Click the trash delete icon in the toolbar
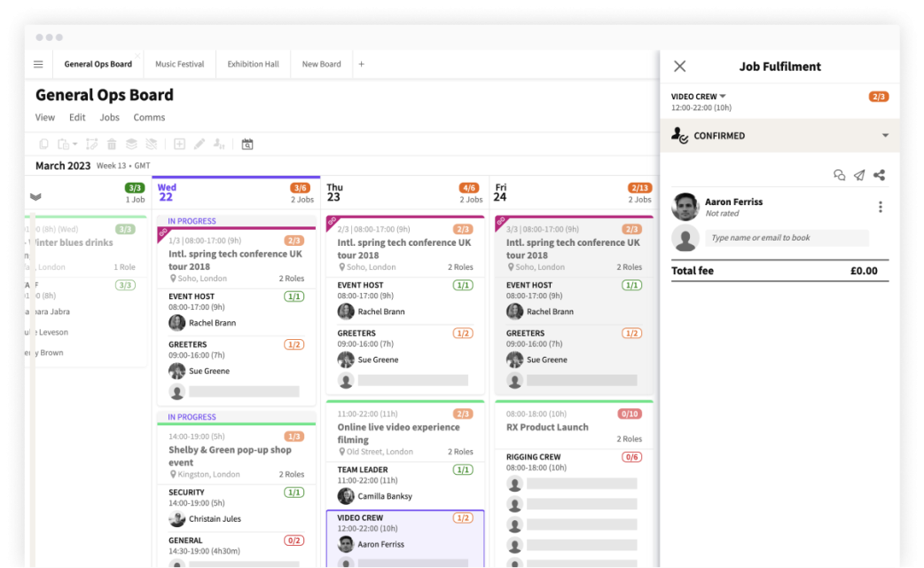 [x=112, y=144]
